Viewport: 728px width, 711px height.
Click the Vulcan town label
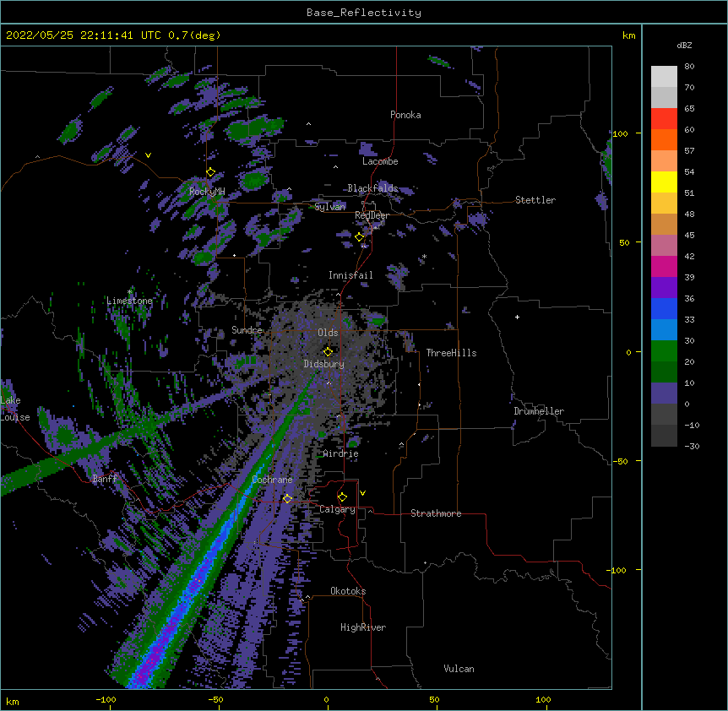click(x=459, y=669)
